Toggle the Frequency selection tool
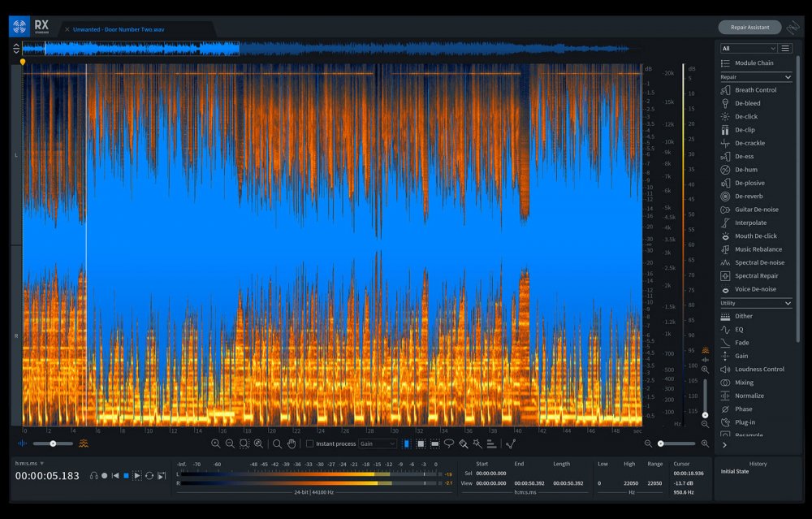 [x=435, y=444]
